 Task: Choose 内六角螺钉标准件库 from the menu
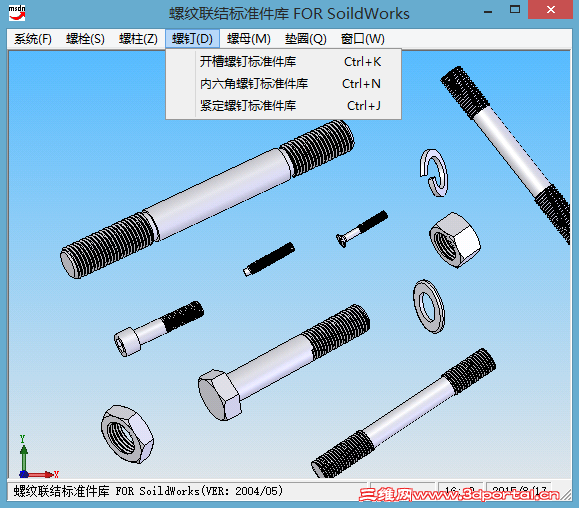point(283,84)
